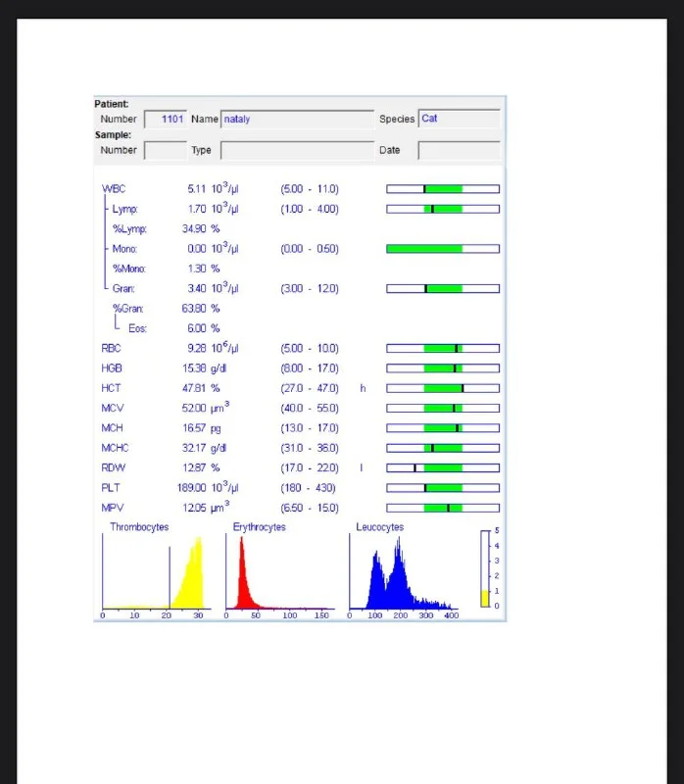Click the RDW range indicator bar
The width and height of the screenshot is (684, 784).
tap(443, 467)
